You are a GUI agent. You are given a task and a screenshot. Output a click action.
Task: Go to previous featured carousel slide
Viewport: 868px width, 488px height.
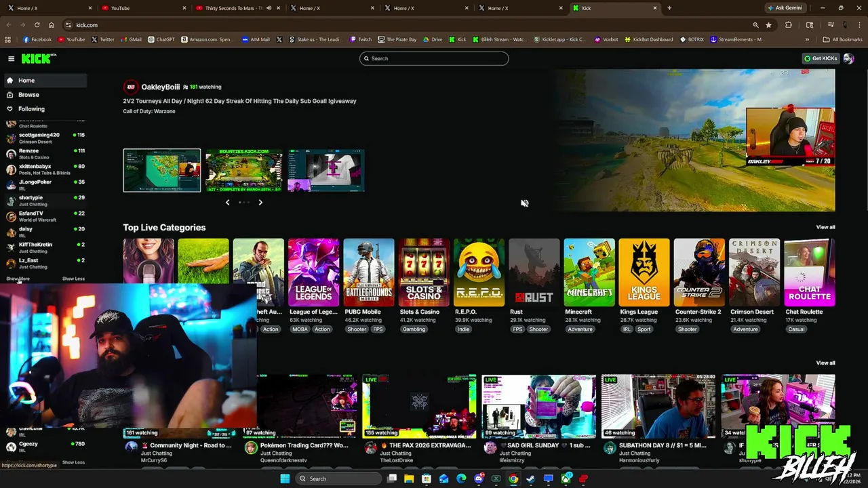pyautogui.click(x=227, y=202)
